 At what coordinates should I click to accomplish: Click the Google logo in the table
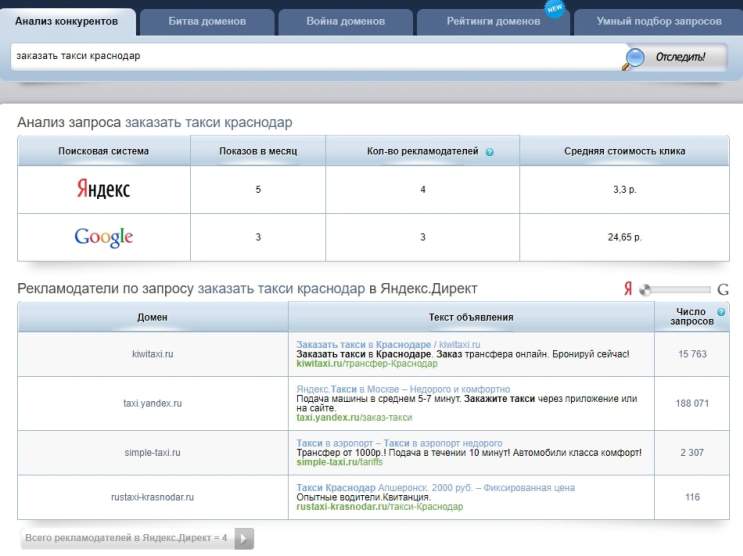point(103,237)
